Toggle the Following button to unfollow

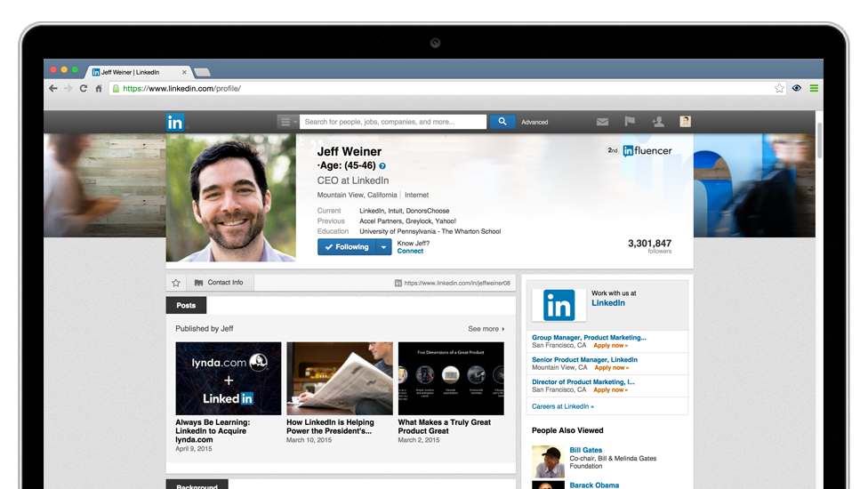click(346, 247)
